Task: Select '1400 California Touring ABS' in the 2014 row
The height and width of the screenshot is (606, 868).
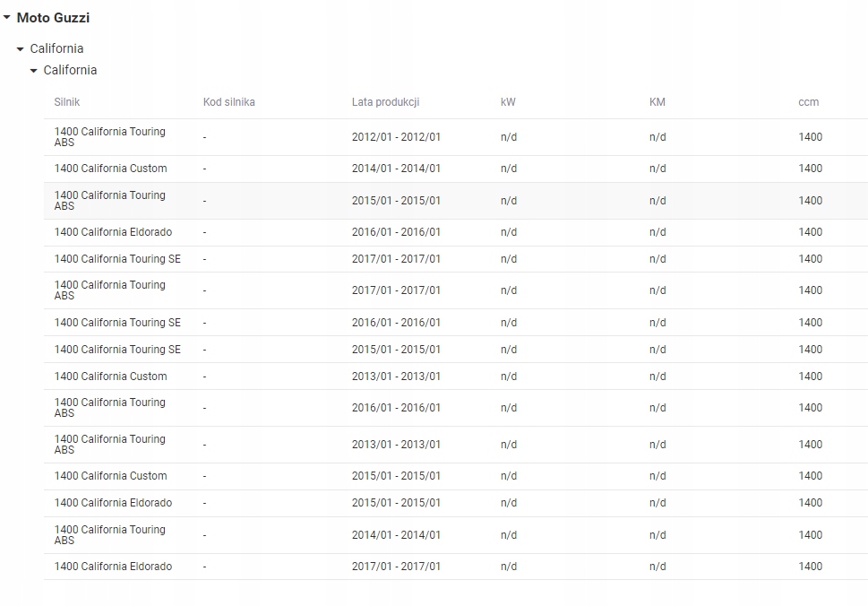Action: [109, 535]
